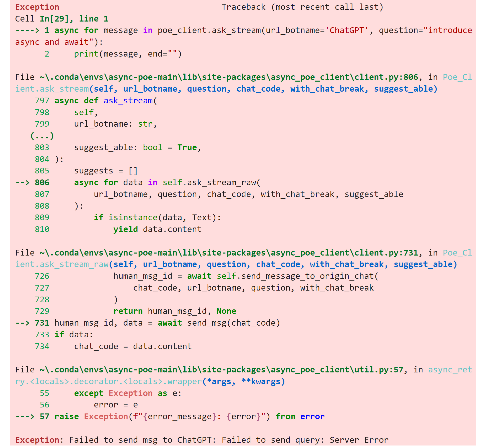Click the 'ChatGPT' string argument
480x448 pixels.
click(x=346, y=30)
